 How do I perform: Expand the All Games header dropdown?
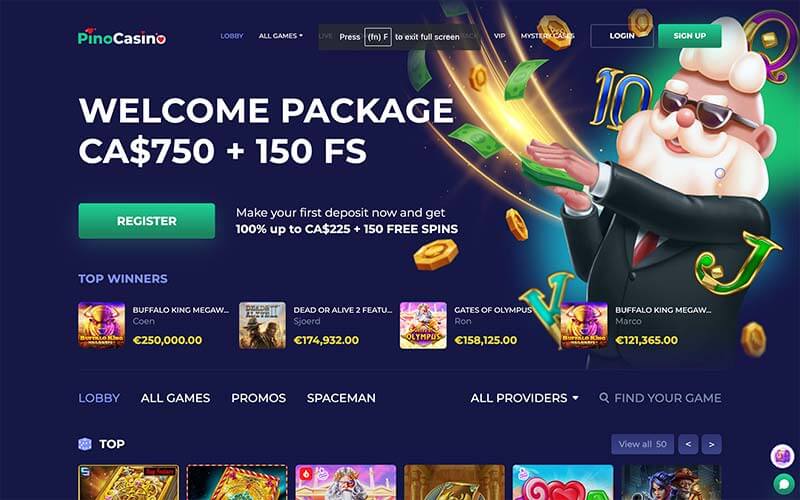tap(281, 36)
